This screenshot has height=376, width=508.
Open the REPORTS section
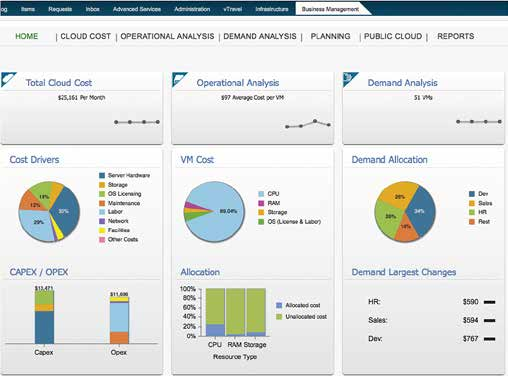456,36
